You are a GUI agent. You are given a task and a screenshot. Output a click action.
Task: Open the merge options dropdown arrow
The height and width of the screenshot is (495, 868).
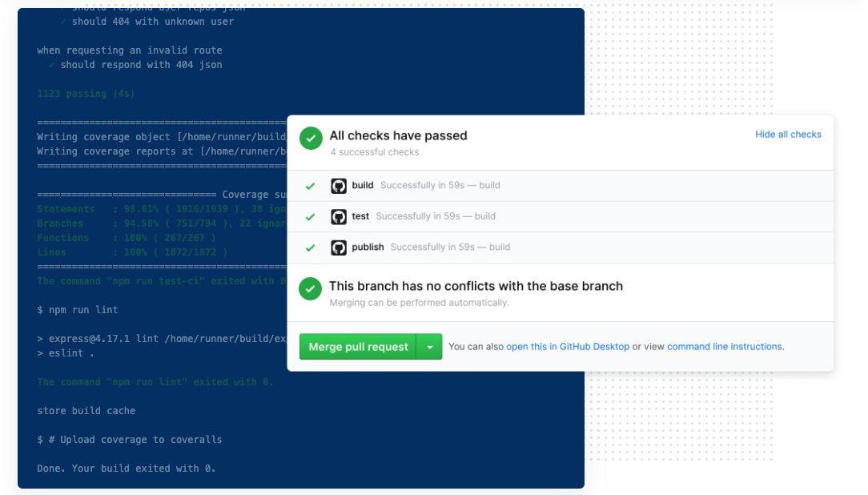[429, 347]
